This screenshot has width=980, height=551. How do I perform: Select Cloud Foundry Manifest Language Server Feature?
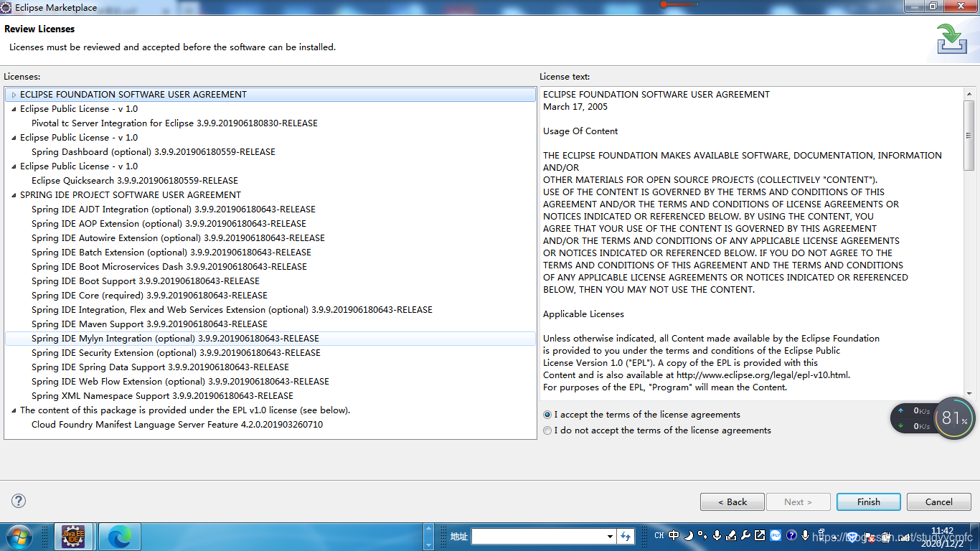[x=177, y=425]
